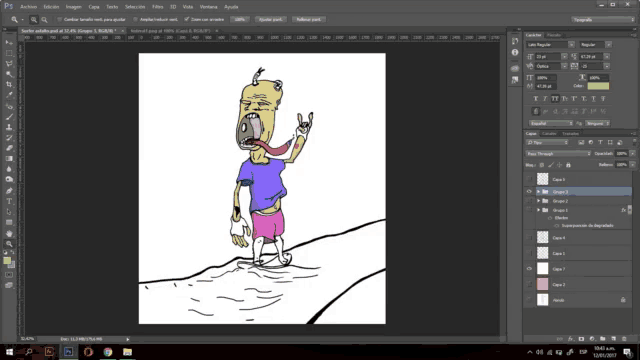The width and height of the screenshot is (640, 360).
Task: Show the Grupo 2 layer group
Action: point(529,201)
